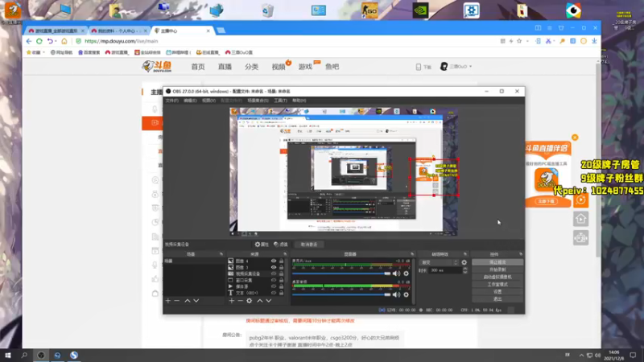Open Windows Start menu
The width and height of the screenshot is (644, 362).
(8, 355)
